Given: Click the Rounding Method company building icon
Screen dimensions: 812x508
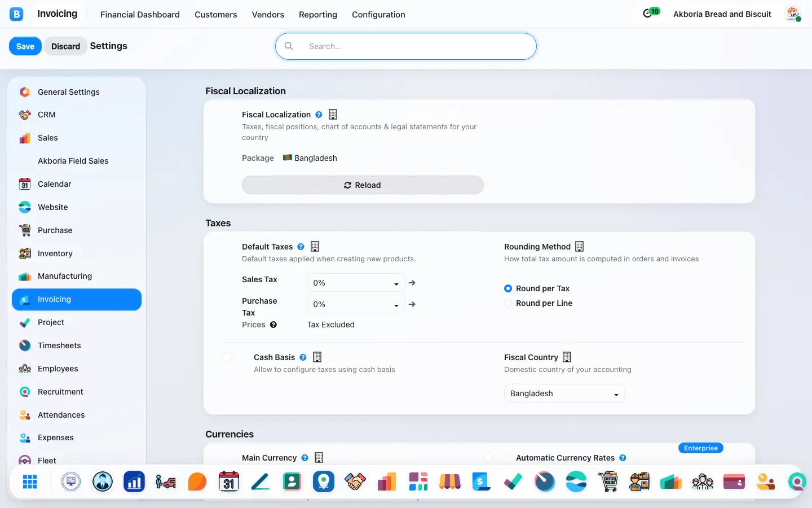Looking at the screenshot, I should pos(579,247).
